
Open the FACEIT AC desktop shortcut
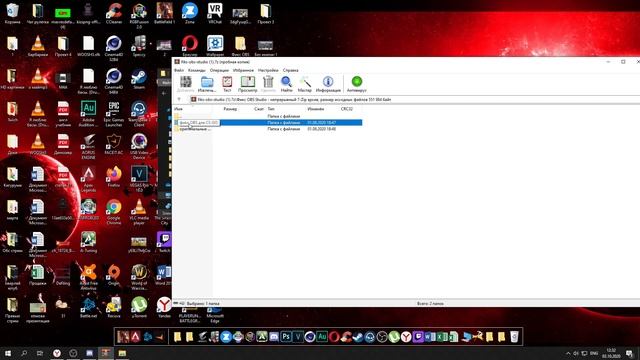tap(114, 144)
